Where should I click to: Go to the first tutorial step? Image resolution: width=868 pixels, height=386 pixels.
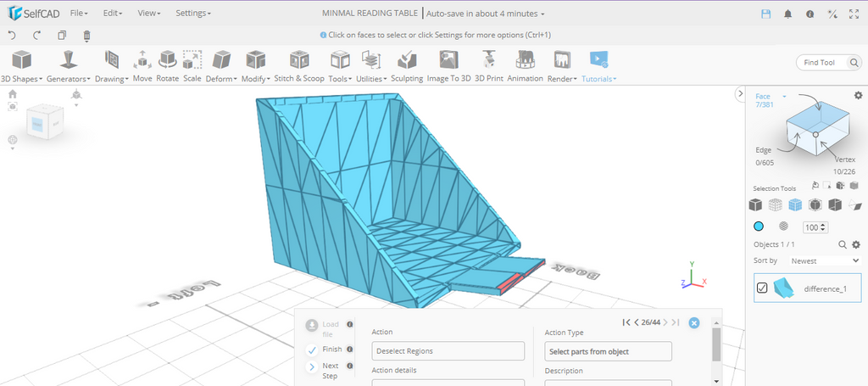[x=626, y=322]
